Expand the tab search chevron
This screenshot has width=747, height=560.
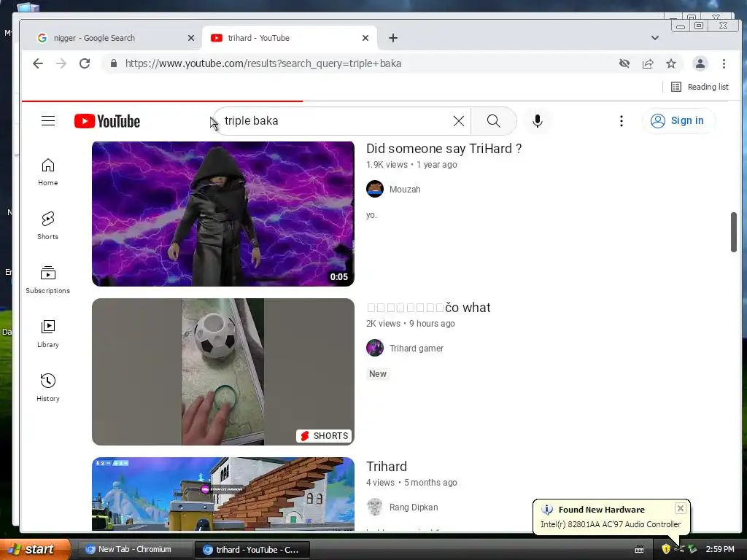click(655, 38)
